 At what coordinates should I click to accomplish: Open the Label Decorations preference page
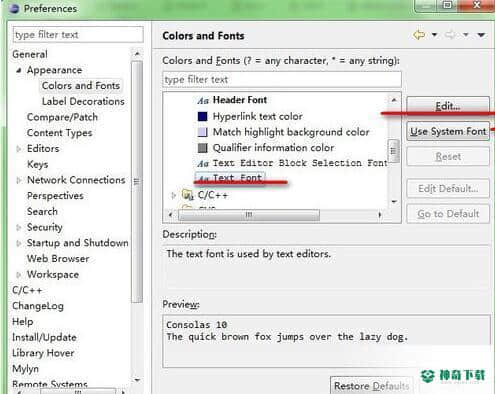point(83,101)
